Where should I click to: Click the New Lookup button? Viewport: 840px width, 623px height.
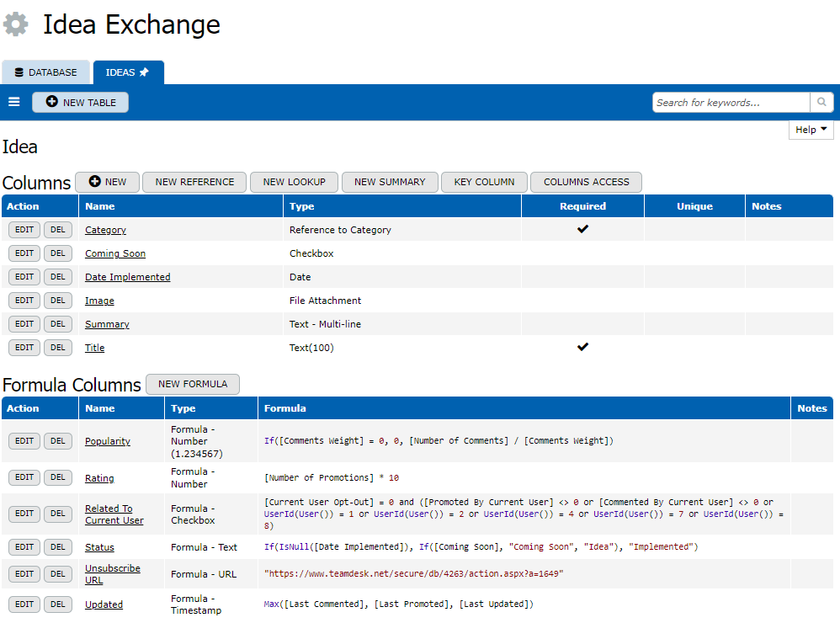click(294, 182)
